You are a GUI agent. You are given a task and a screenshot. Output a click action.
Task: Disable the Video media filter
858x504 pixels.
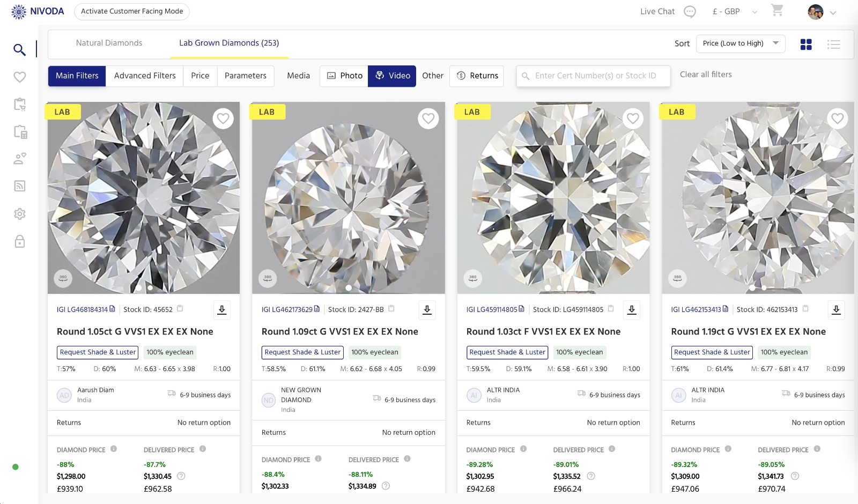tap(392, 76)
